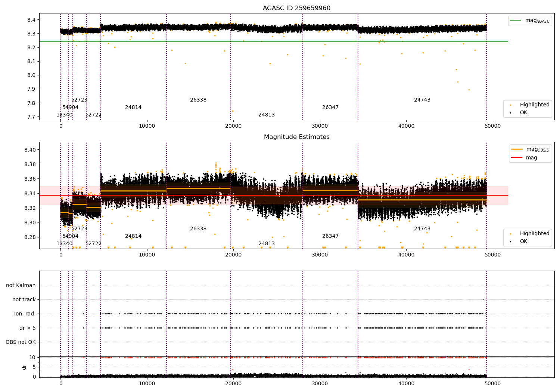The image size is (560, 392).
Task: Click obsid label 24813 in the top plot
Action: (x=267, y=115)
